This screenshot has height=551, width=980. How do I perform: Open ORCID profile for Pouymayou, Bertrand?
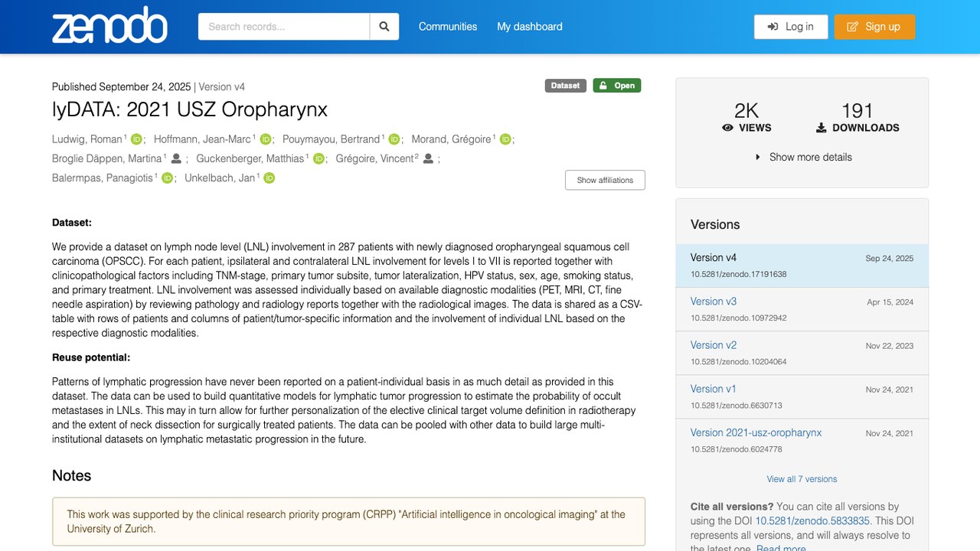[394, 139]
